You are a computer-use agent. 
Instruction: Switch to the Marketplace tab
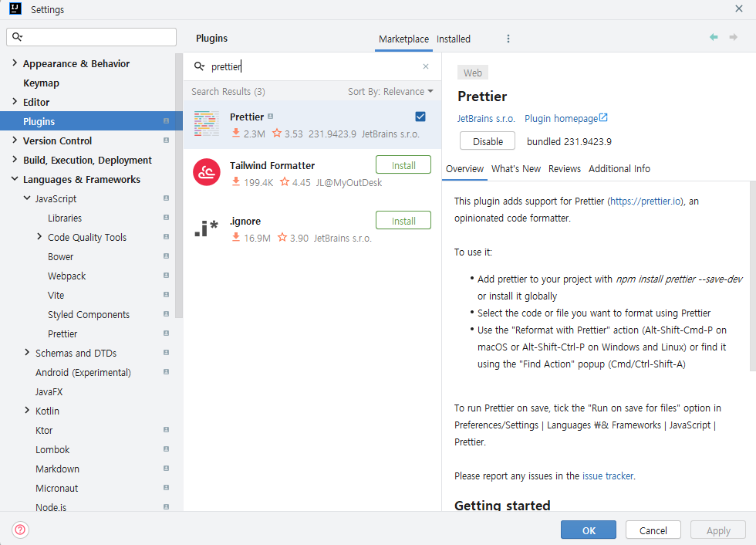[403, 39]
